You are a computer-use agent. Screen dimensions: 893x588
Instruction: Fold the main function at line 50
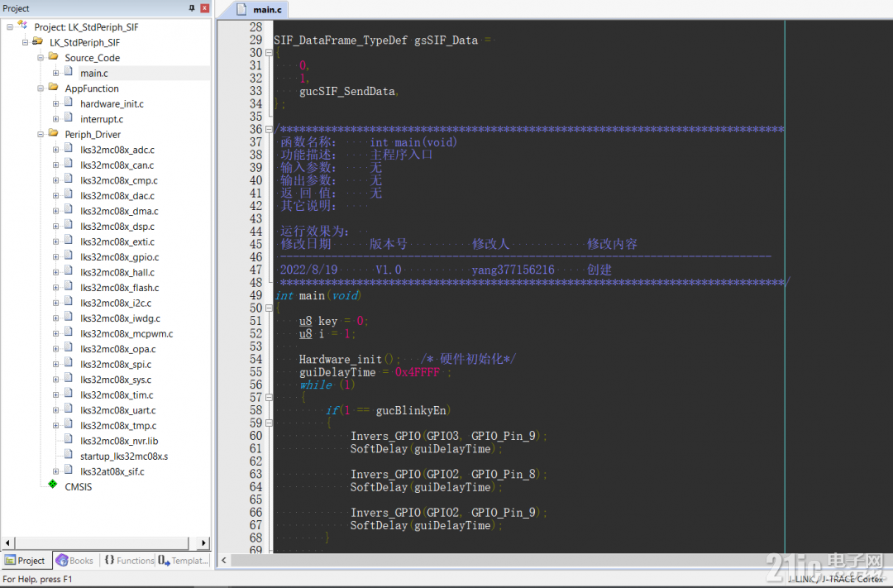point(269,308)
